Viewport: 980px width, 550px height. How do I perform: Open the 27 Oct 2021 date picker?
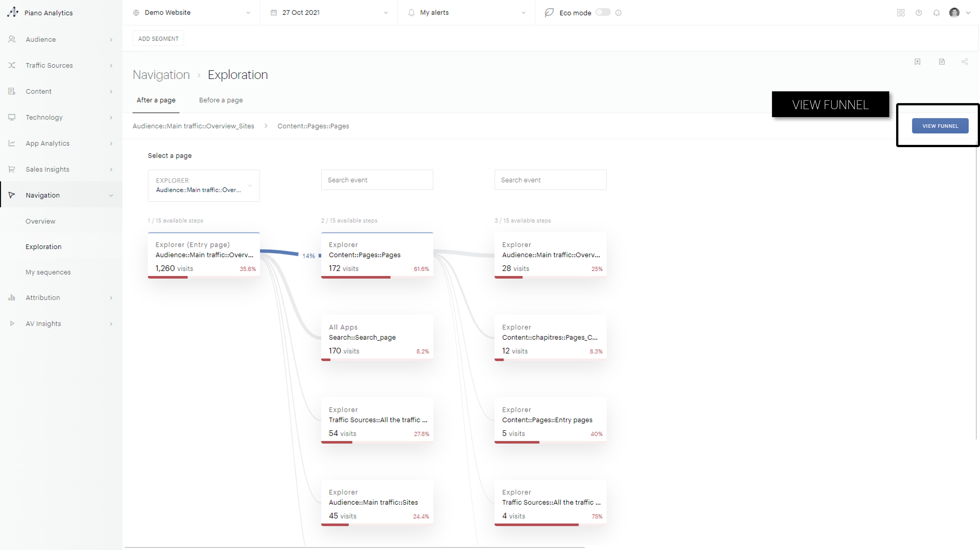[329, 12]
